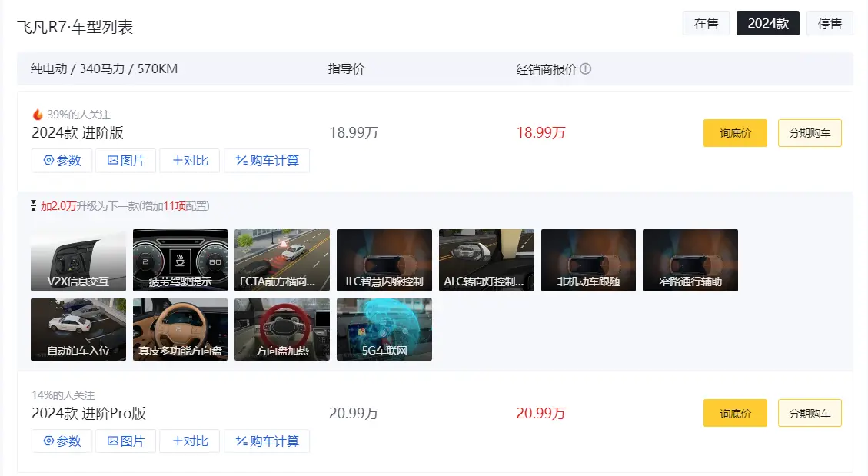Image resolution: width=868 pixels, height=476 pixels.
Task: Open the FCTA前方横向 thumbnail
Action: 282,260
